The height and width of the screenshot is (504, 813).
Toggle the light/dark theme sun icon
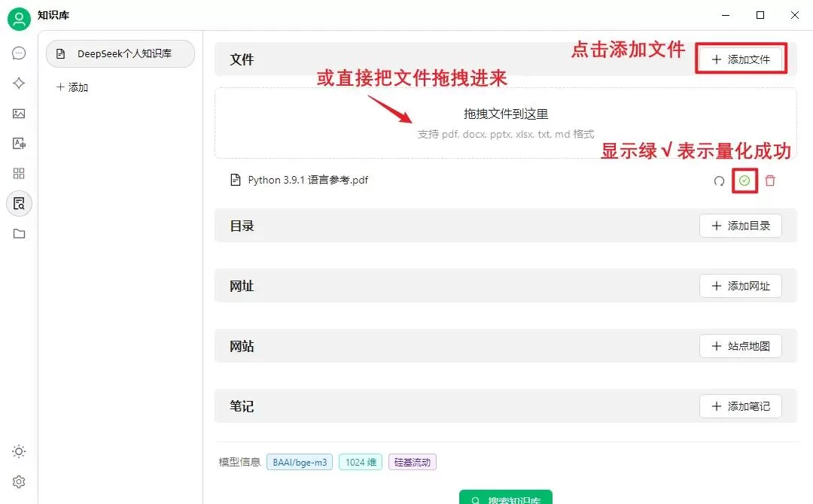[19, 451]
